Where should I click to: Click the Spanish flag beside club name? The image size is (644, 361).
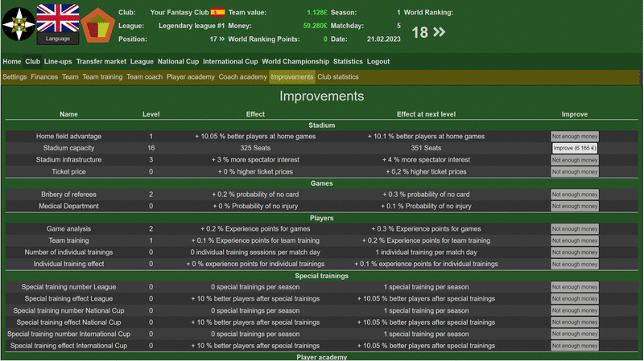[x=217, y=13]
